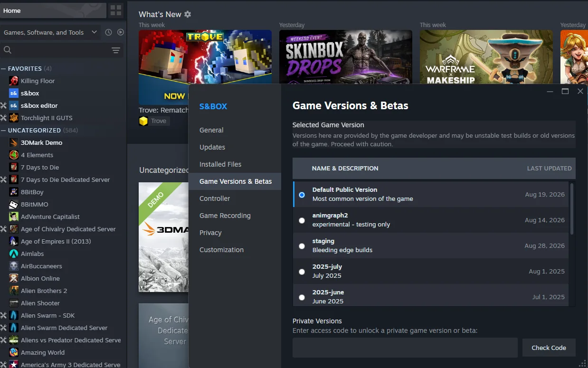
Task: Click the yellow Trove cube icon
Action: pyautogui.click(x=143, y=121)
